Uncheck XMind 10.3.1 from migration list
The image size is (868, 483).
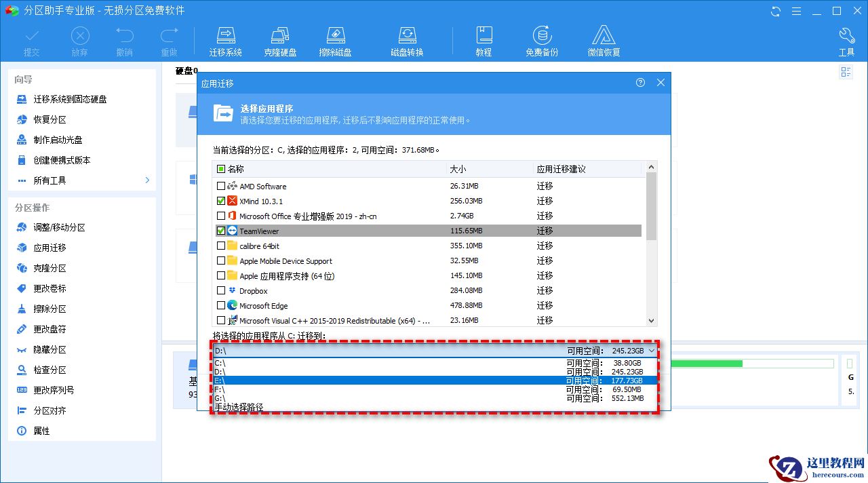click(220, 201)
